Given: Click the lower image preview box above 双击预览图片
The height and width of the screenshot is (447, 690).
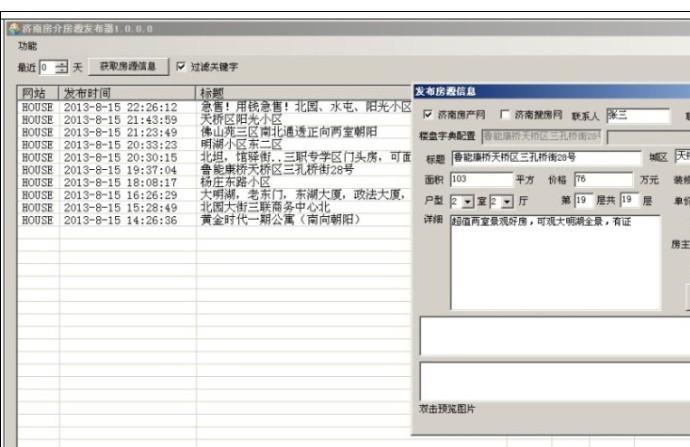Looking at the screenshot, I should point(555,381).
